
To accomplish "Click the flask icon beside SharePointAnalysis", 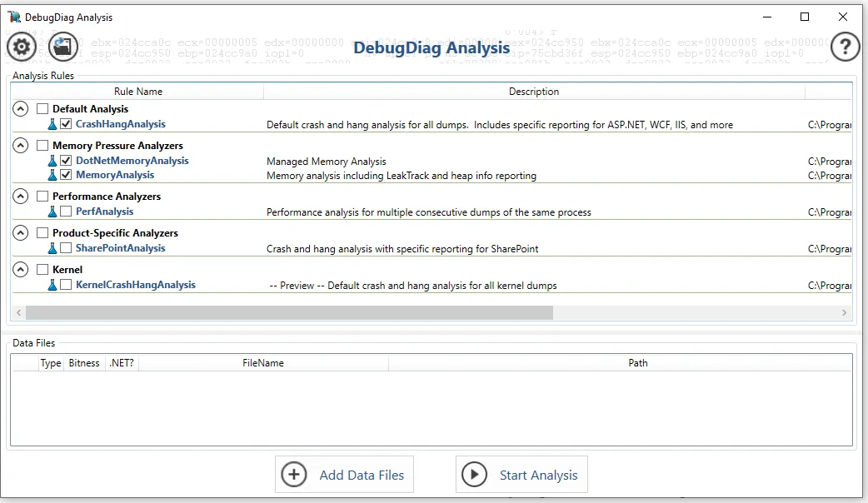I will point(52,248).
